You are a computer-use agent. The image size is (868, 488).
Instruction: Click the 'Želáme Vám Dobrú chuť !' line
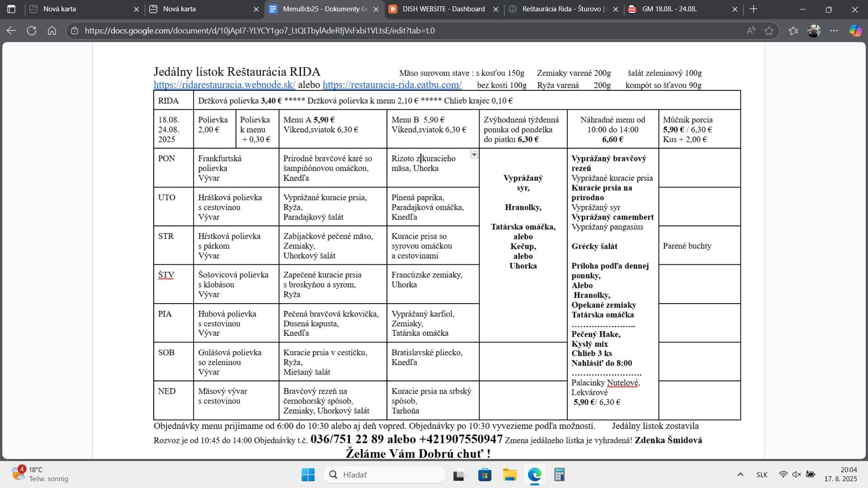pos(418,453)
